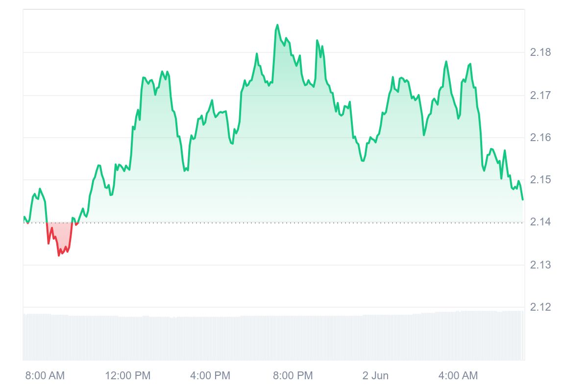Click the 2.12 price axis label
588x392 pixels.
[540, 307]
